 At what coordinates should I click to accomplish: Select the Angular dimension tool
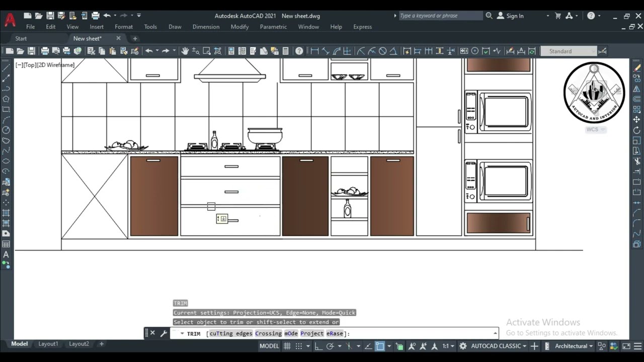coord(393,51)
